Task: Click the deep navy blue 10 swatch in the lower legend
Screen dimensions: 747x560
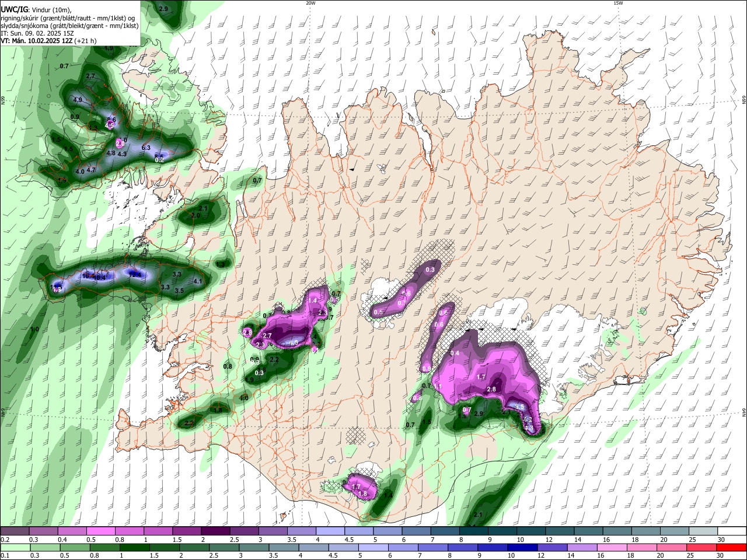Action: point(521,547)
